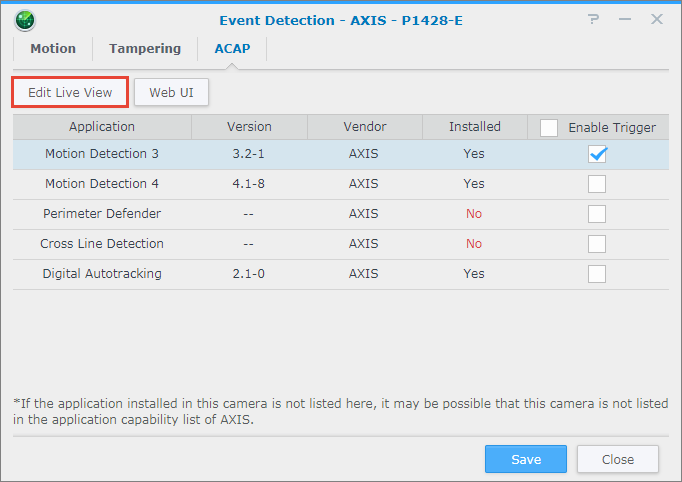Click version 4.1-8 cell
Screen dimensions: 682x482
(x=248, y=184)
